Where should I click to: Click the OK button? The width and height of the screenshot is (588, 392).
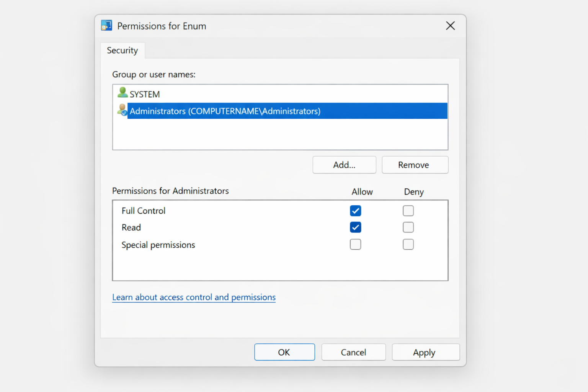[284, 352]
